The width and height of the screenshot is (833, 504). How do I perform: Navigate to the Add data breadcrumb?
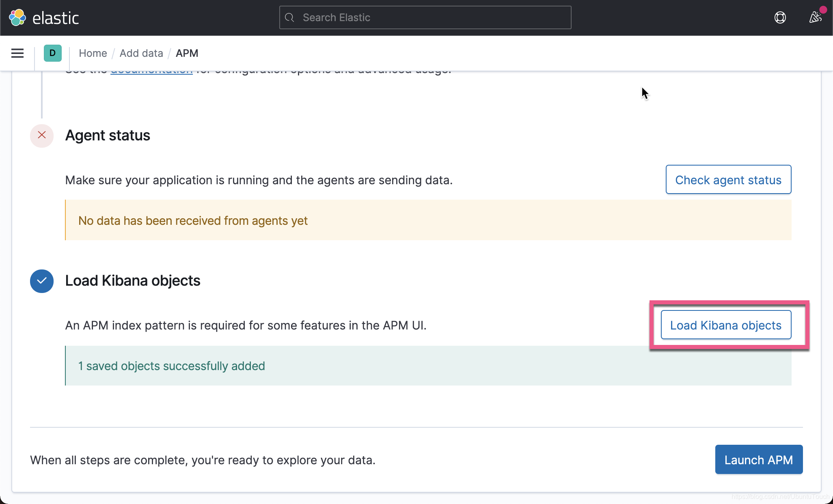[x=141, y=53]
